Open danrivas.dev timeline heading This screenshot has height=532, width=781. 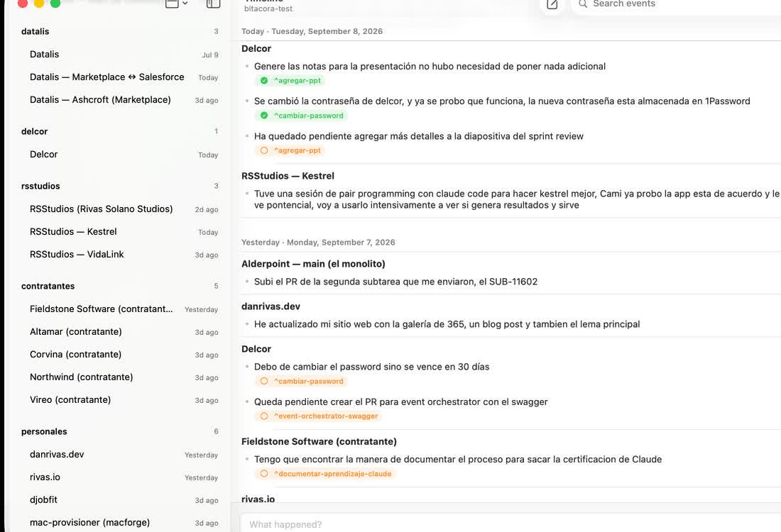coord(271,306)
